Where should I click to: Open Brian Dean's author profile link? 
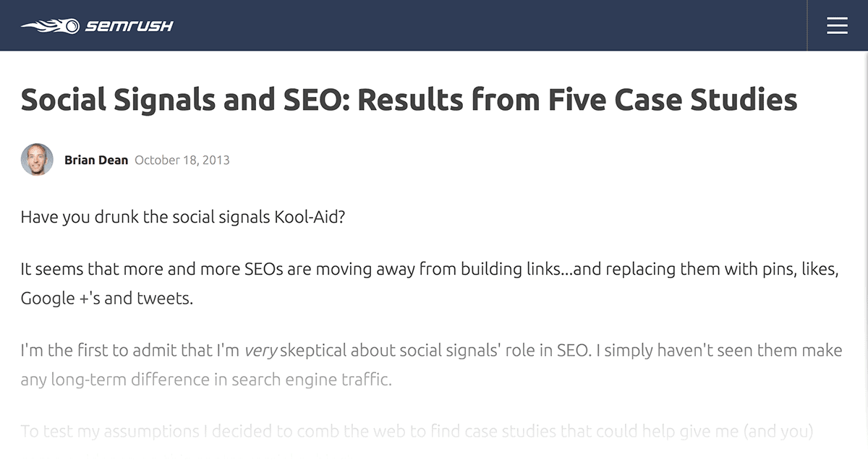pyautogui.click(x=96, y=160)
